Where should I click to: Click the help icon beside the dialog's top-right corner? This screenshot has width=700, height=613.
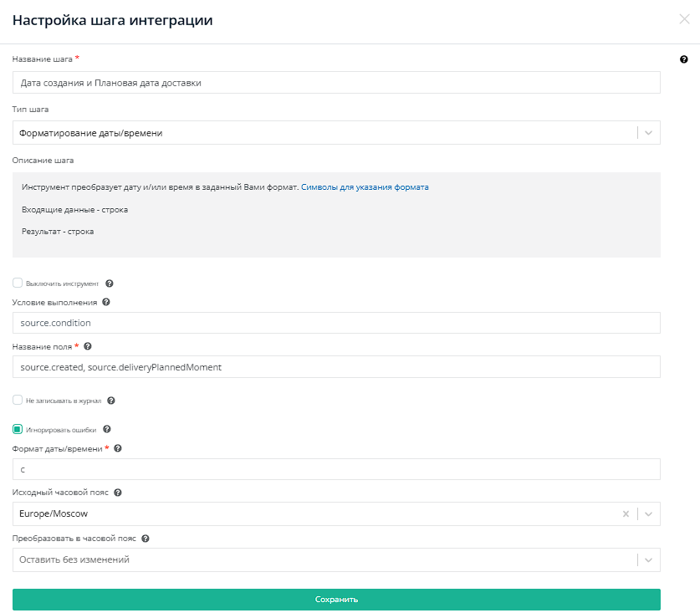pos(684,59)
